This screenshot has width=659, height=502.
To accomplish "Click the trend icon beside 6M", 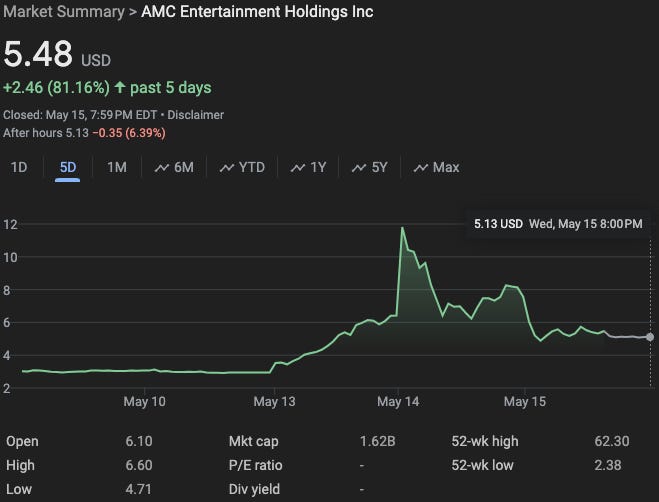I will [162, 168].
